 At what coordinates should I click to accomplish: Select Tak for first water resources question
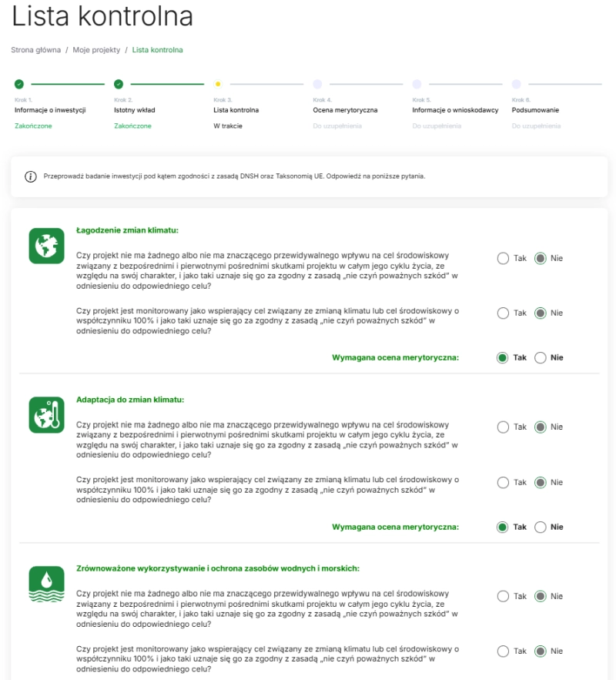pyautogui.click(x=504, y=596)
